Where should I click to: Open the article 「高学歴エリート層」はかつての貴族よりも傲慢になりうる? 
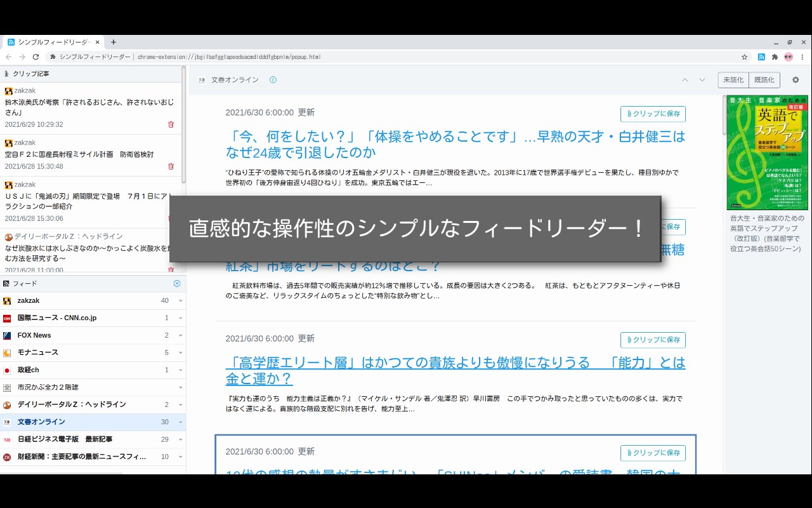(455, 370)
